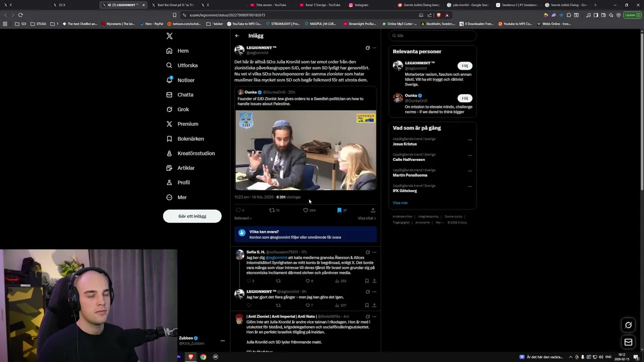The image size is (644, 362).
Task: Repost the main post with 75 reposts
Action: pyautogui.click(x=272, y=210)
